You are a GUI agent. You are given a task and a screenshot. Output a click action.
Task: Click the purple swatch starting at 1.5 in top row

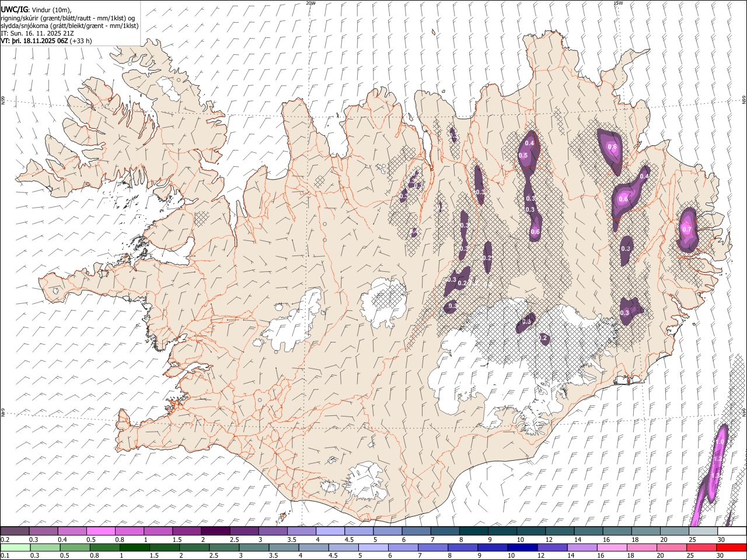(x=186, y=531)
